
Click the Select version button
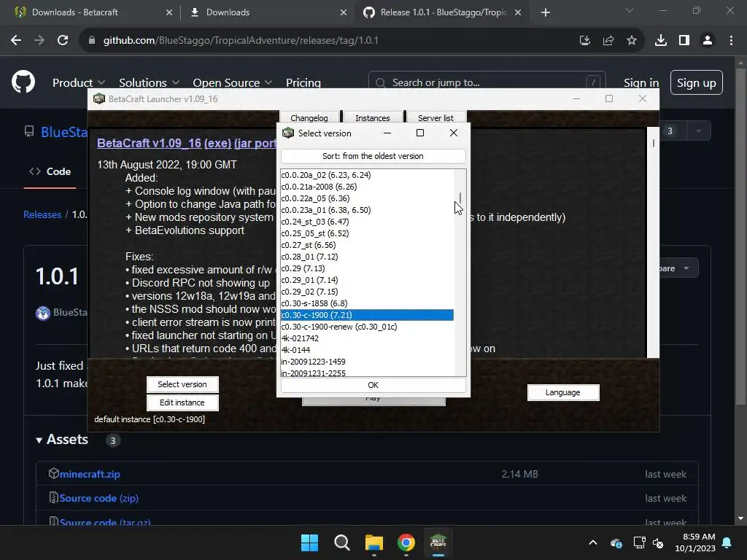point(182,384)
